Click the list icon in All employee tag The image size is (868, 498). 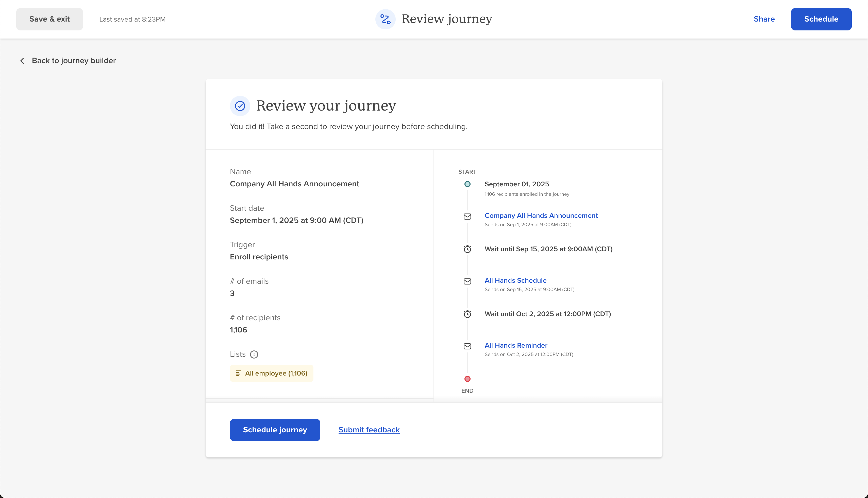click(x=239, y=373)
